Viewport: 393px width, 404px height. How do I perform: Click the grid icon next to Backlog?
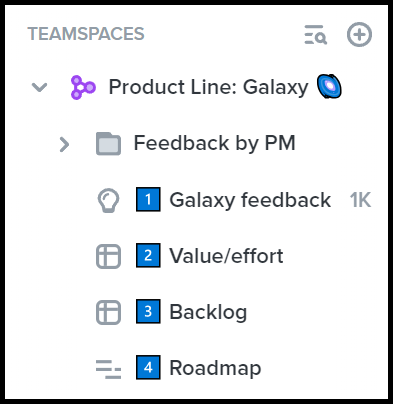(x=108, y=312)
